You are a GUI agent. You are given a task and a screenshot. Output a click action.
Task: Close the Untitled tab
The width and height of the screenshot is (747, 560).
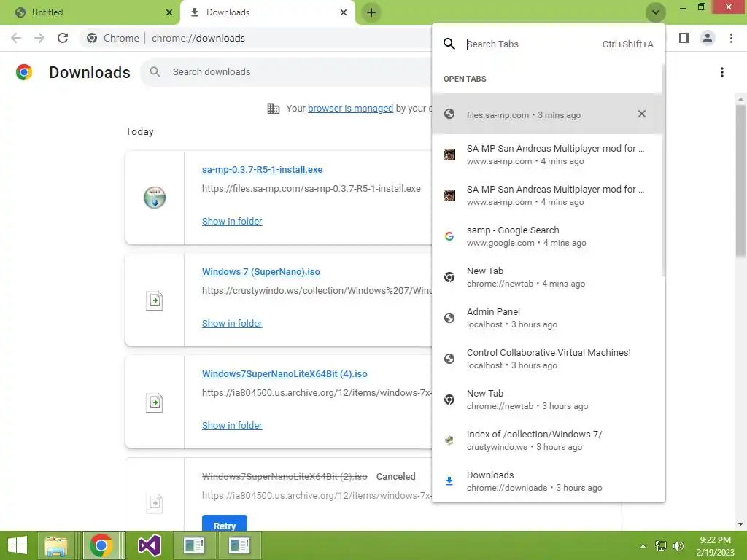(x=169, y=12)
